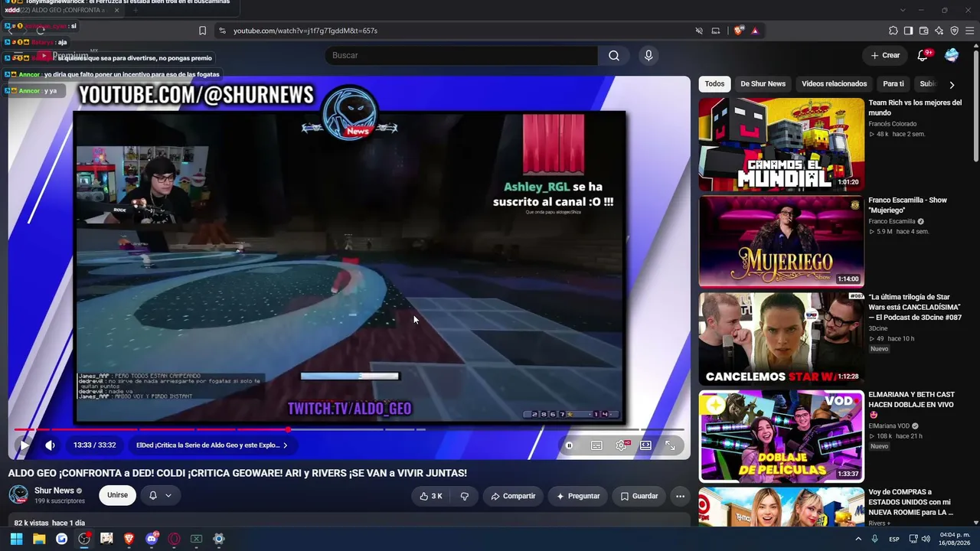980x551 pixels.
Task: Open the system volume tray icon
Action: point(926,539)
